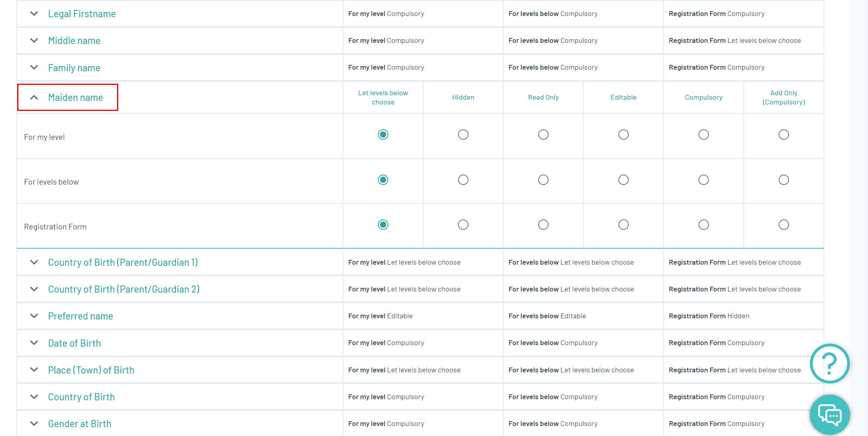
Task: Set Registration Form to Editable
Action: click(x=623, y=225)
